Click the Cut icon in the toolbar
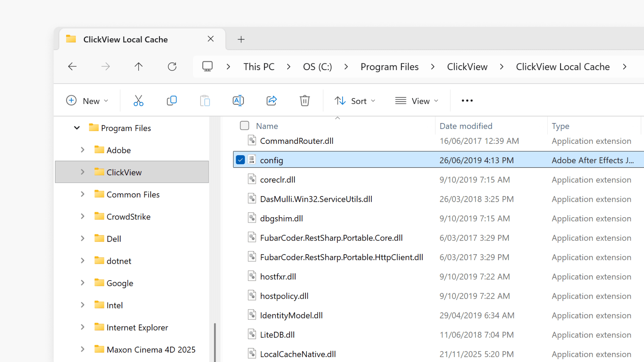Viewport: 644px width, 362px height. pos(139,100)
